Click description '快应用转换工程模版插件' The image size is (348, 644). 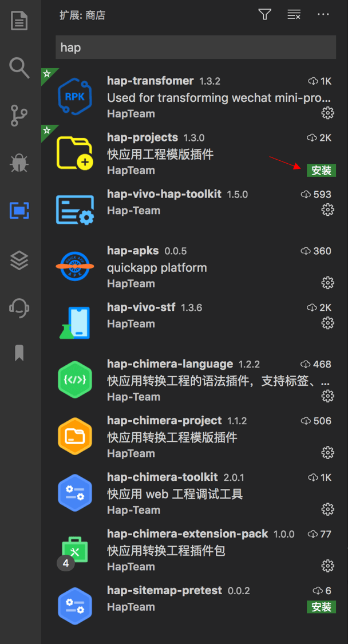tap(172, 438)
